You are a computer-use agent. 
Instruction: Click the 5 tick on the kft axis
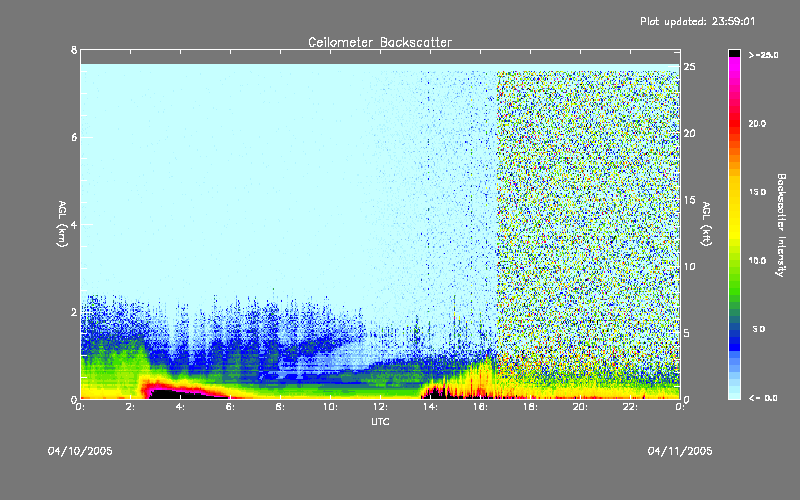687,333
